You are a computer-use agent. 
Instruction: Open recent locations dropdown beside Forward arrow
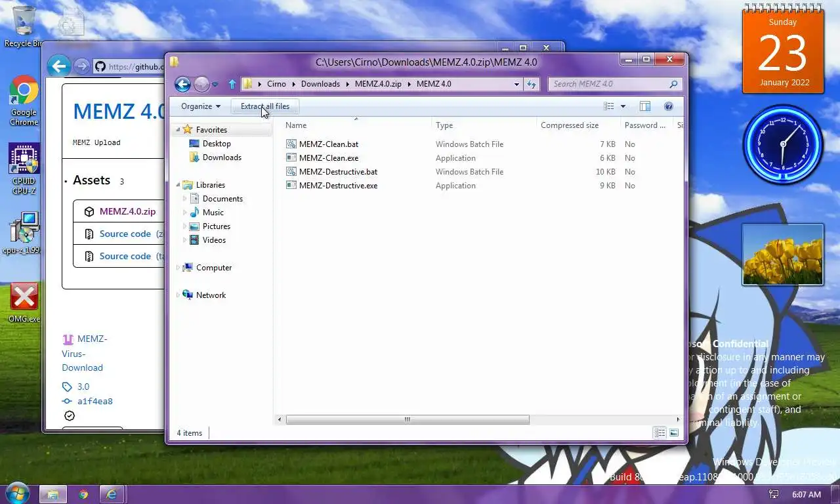click(x=215, y=85)
